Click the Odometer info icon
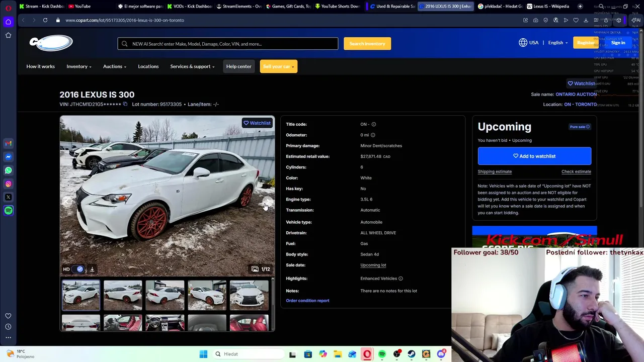 tap(373, 135)
